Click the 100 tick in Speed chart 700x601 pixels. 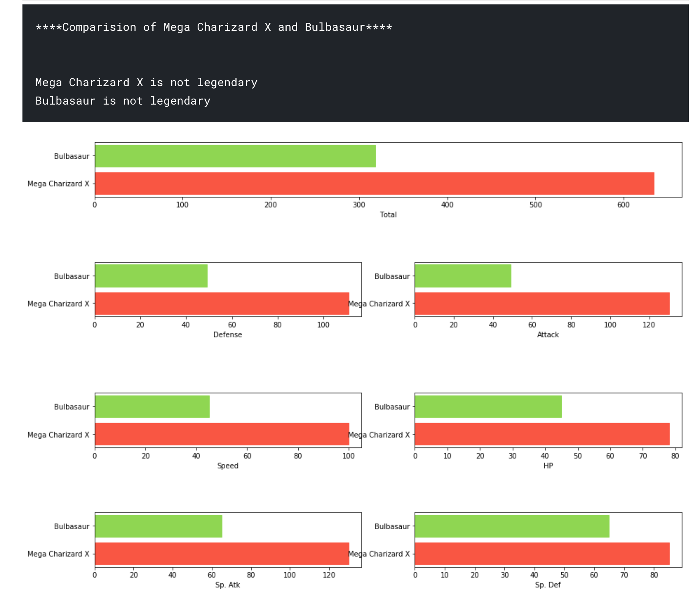point(349,456)
